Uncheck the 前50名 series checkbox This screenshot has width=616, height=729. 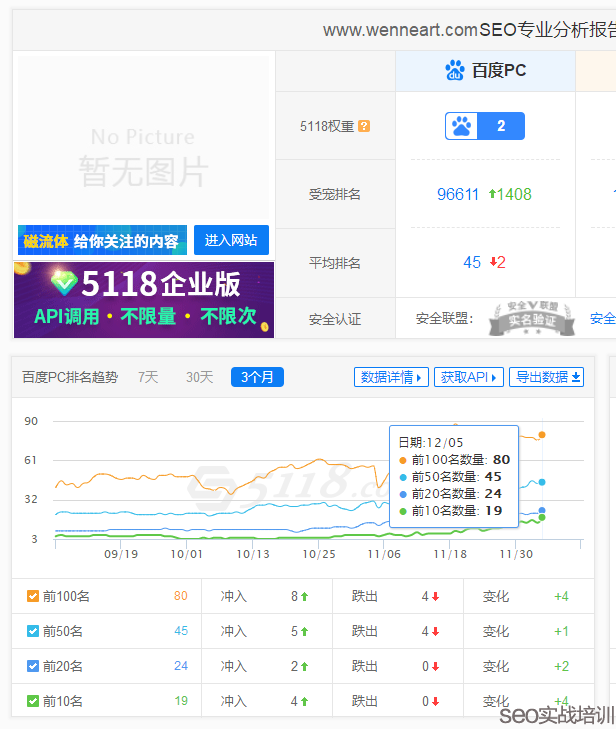click(x=33, y=632)
